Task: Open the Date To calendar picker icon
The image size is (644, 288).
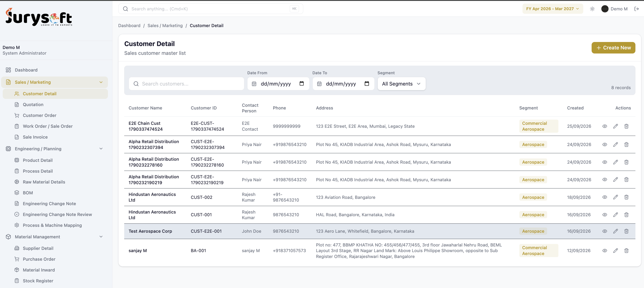Action: tap(366, 84)
